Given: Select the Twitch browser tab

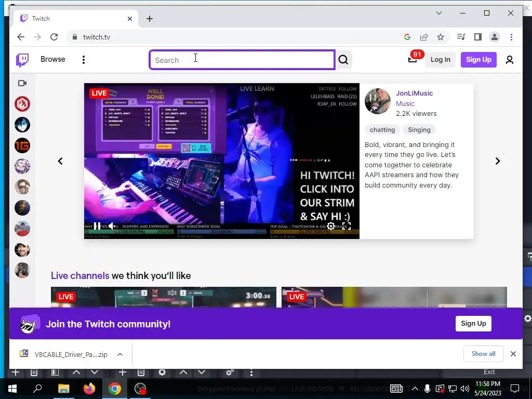Looking at the screenshot, I should tap(76, 19).
